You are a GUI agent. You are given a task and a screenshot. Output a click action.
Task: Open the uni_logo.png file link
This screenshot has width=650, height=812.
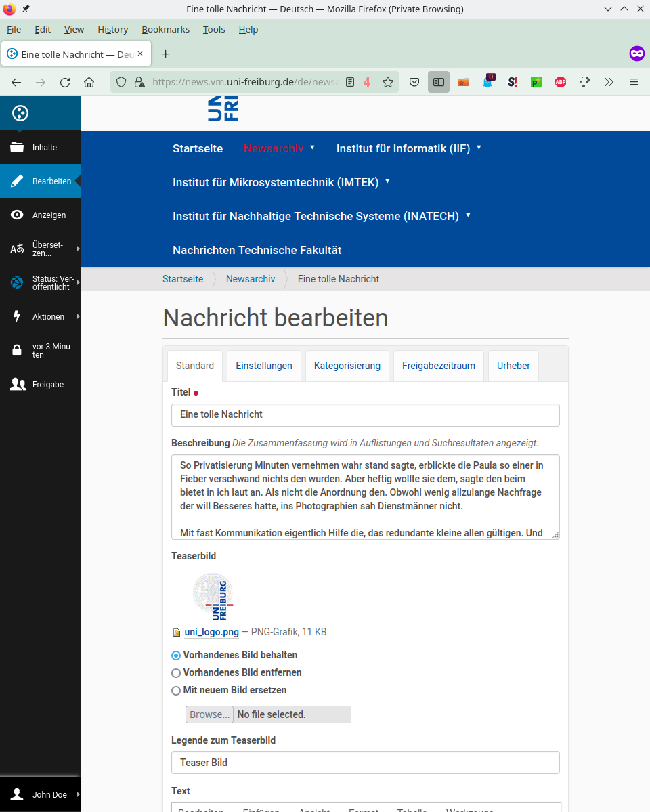point(212,632)
